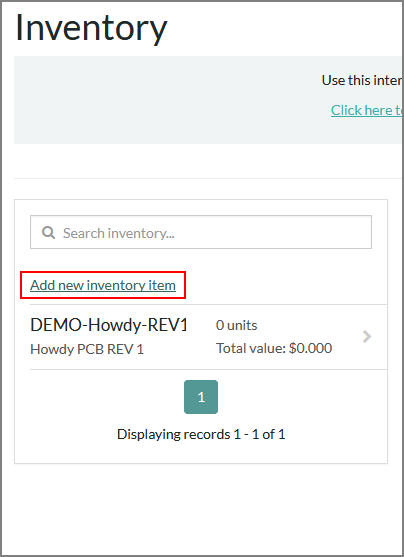Image resolution: width=404 pixels, height=557 pixels.
Task: Click the Total value: $0.000 text
Action: (x=274, y=348)
